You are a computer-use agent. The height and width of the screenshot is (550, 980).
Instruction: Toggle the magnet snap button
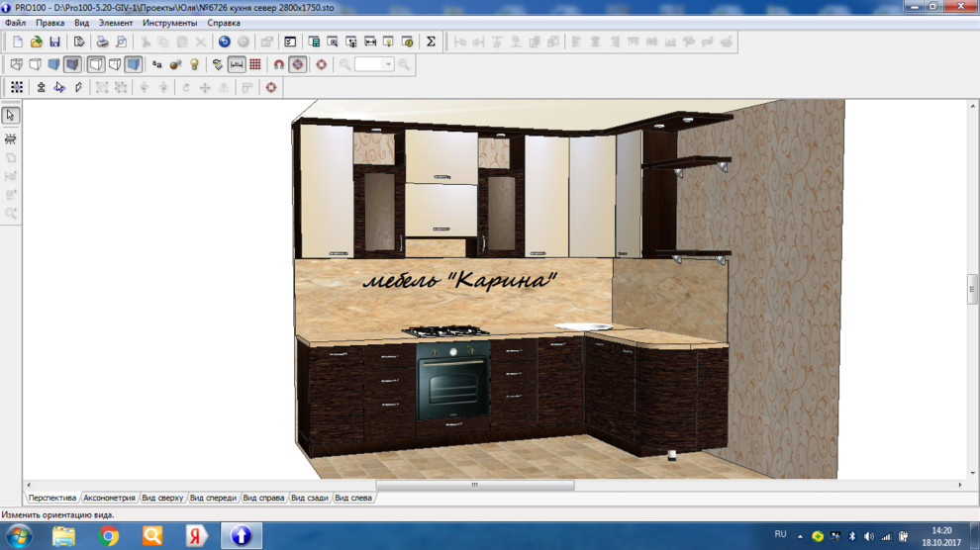[x=279, y=64]
